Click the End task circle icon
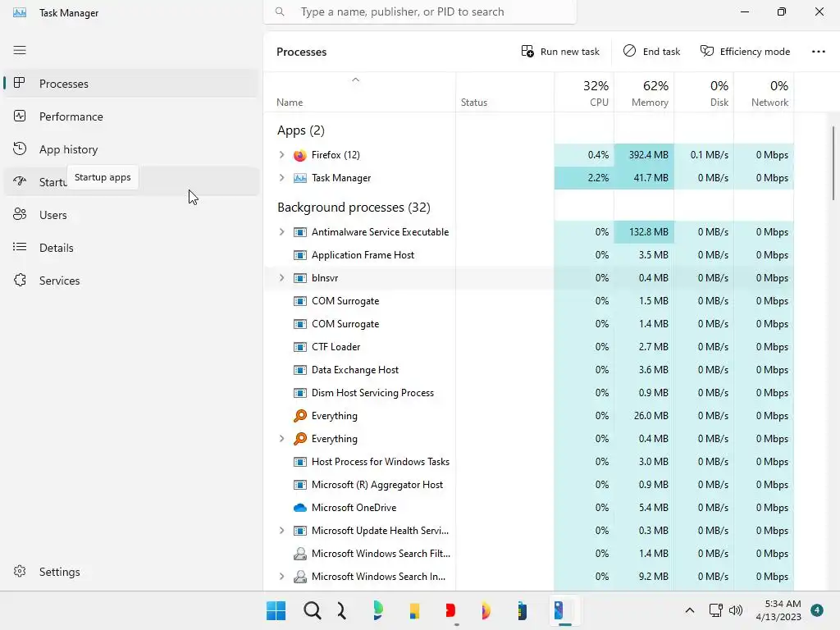 [x=629, y=51]
